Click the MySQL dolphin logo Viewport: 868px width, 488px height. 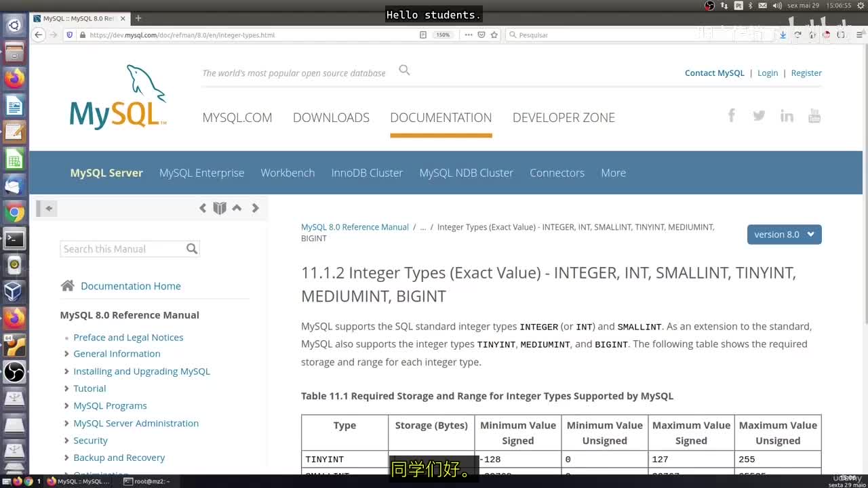(118, 96)
